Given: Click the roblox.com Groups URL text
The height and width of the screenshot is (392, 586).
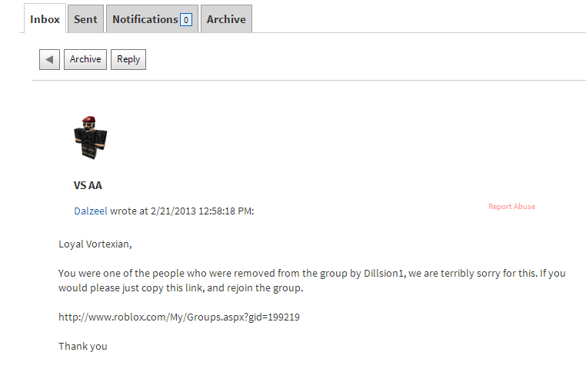Looking at the screenshot, I should click(179, 317).
